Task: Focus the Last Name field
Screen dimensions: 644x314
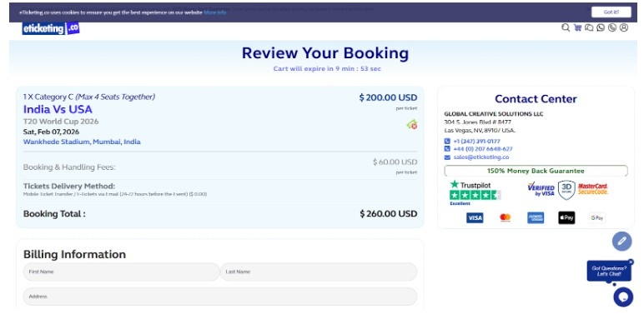Action: click(x=319, y=272)
